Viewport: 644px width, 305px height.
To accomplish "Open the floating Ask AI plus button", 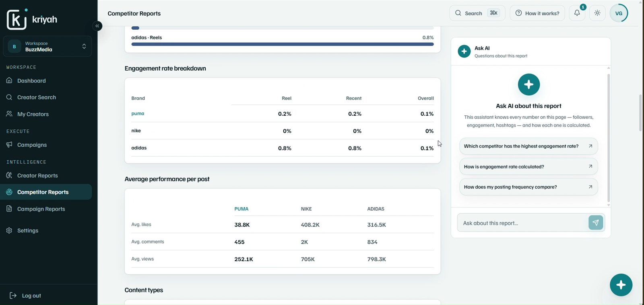I will (x=621, y=285).
